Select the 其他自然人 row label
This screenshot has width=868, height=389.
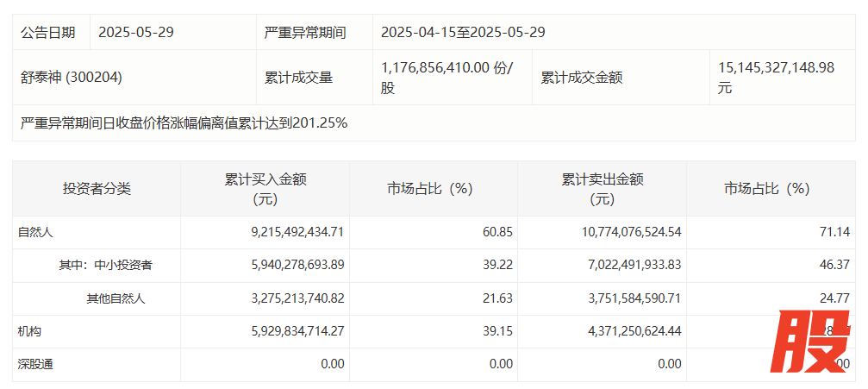(116, 298)
